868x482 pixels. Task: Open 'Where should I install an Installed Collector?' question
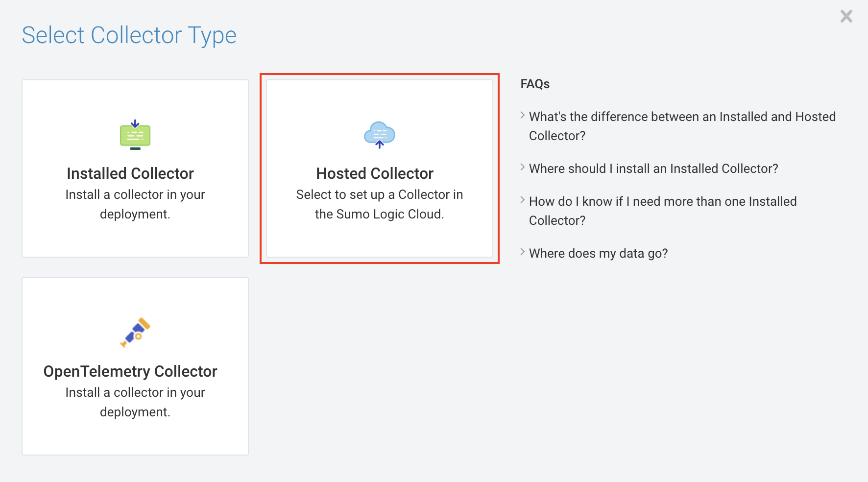[x=653, y=169]
